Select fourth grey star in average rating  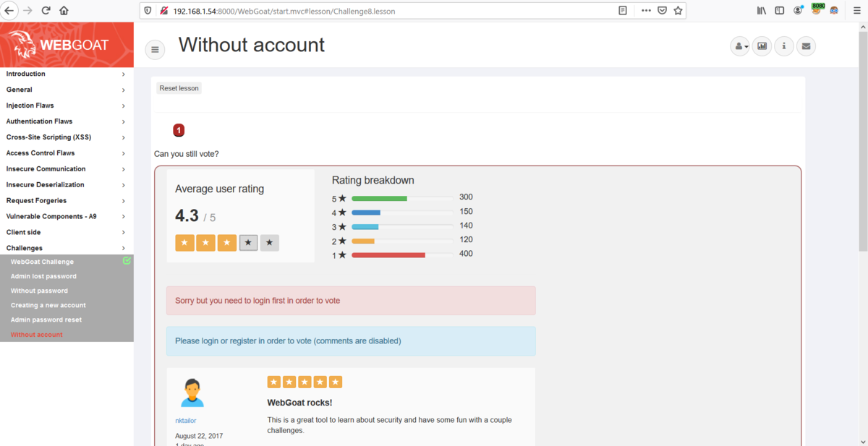click(x=248, y=243)
